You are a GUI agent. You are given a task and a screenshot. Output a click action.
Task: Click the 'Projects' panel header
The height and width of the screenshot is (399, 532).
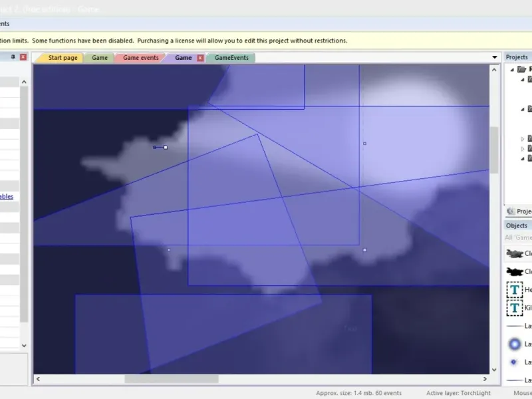[517, 57]
